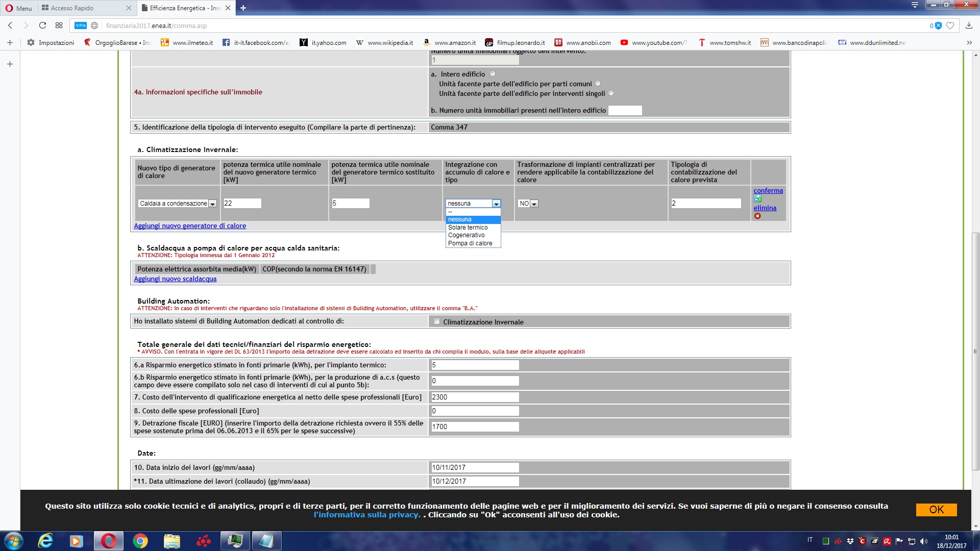
Task: Click Aggiungi nuovo generatore di calore link
Action: (190, 226)
